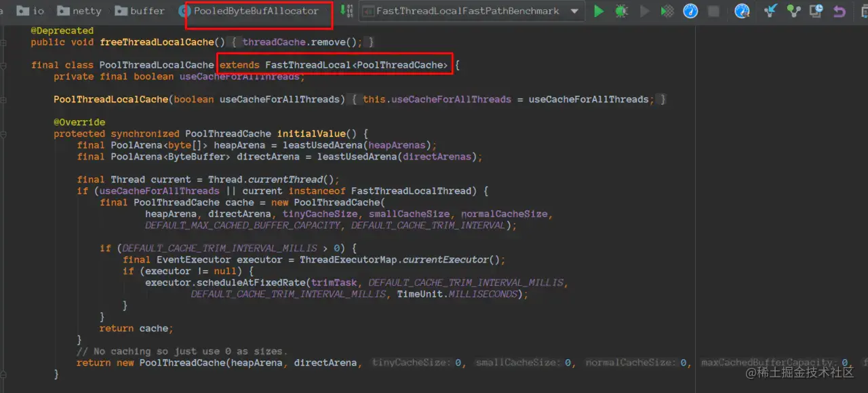Collapse gutter fold marker at PoolThreadLocalCache class
Image resolution: width=868 pixels, height=393 pixels.
3,65
